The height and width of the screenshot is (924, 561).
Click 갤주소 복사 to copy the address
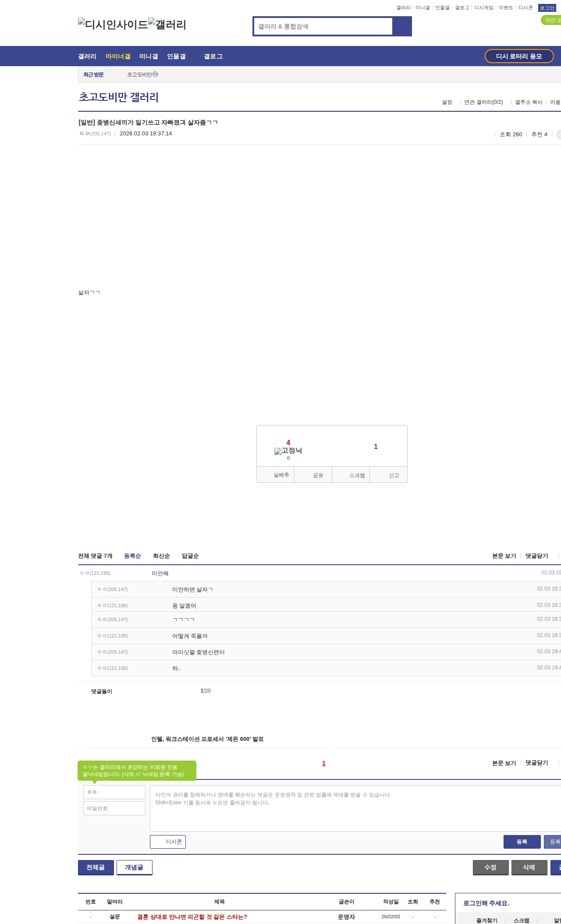pos(529,102)
